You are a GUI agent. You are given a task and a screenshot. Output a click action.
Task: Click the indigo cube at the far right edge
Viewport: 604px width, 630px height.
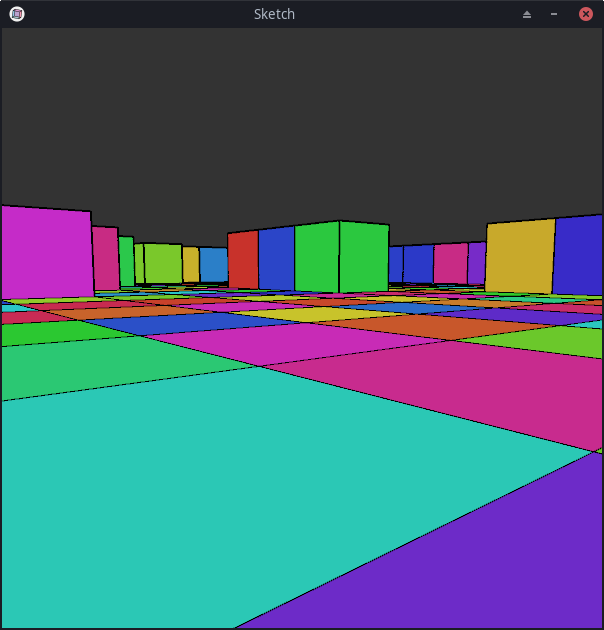coord(579,256)
